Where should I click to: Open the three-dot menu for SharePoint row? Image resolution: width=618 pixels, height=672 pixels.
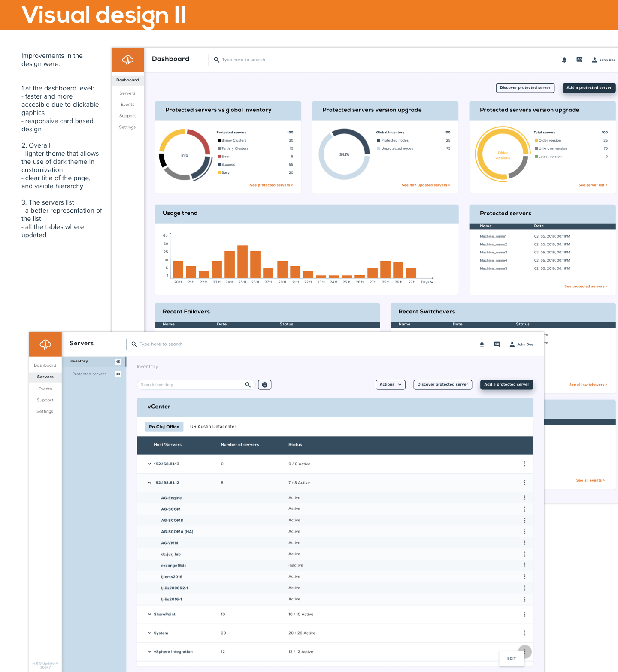[524, 614]
